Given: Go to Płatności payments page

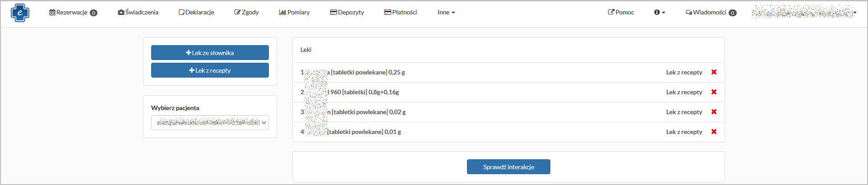Looking at the screenshot, I should (x=401, y=13).
